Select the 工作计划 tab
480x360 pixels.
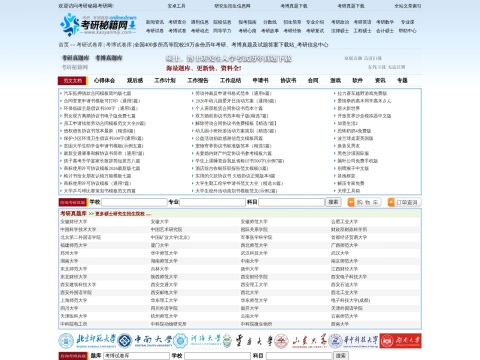pos(165,80)
